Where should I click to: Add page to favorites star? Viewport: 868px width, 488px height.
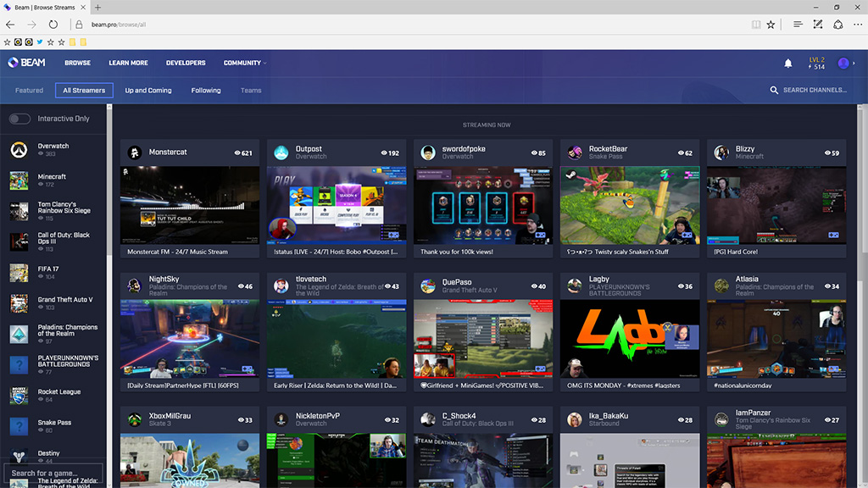pyautogui.click(x=771, y=25)
